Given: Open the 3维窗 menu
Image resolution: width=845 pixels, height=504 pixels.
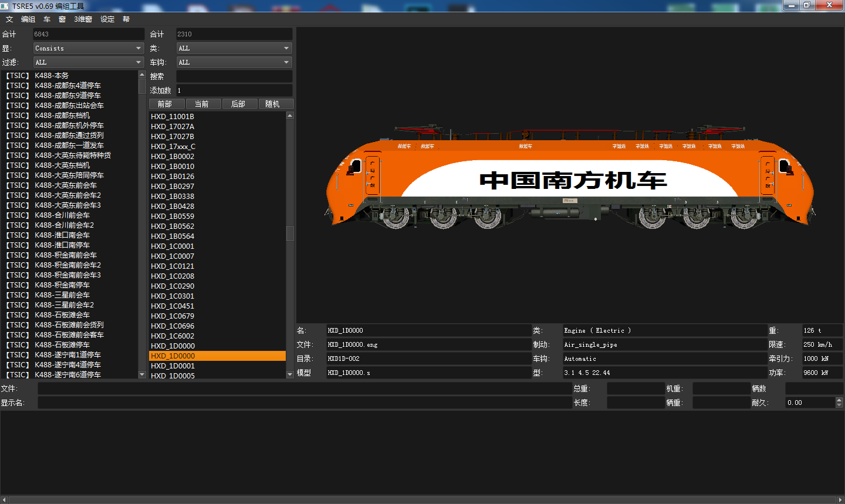Looking at the screenshot, I should (x=83, y=19).
